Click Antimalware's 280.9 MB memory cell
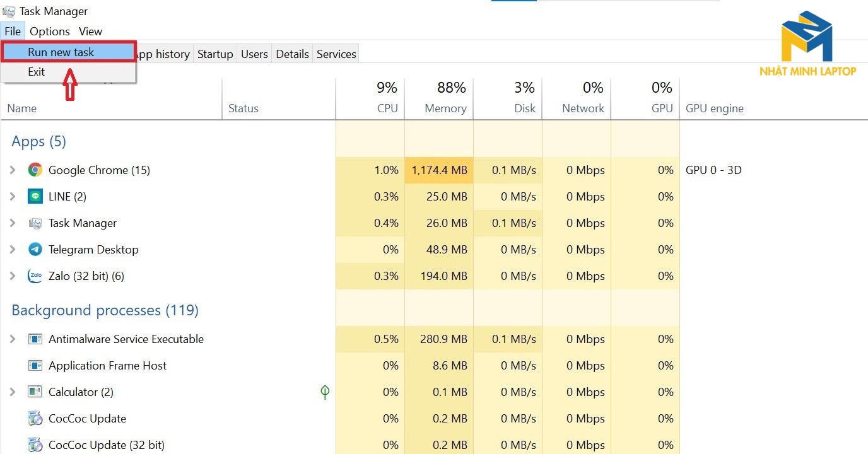This screenshot has height=454, width=868. (439, 339)
